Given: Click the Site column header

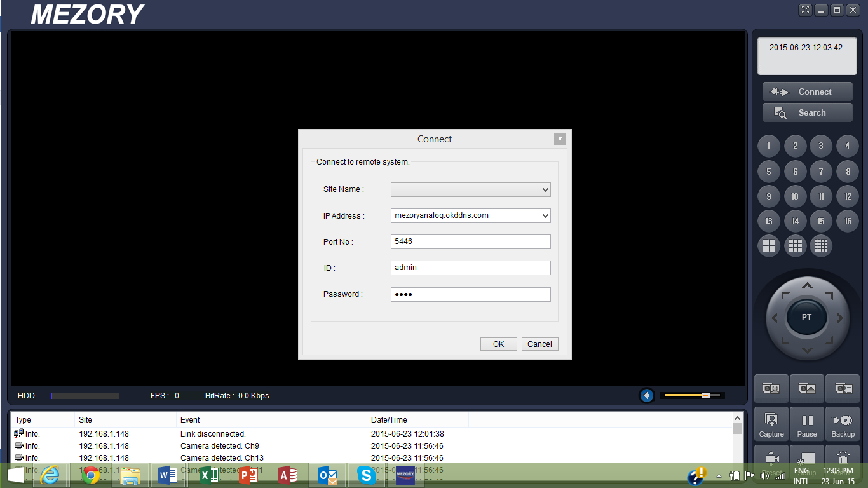Looking at the screenshot, I should click(126, 419).
